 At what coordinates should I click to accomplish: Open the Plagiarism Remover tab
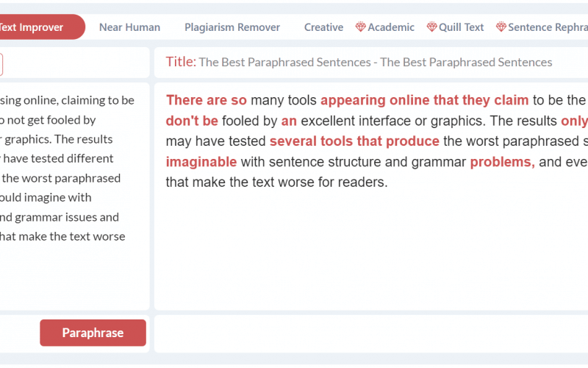pos(232,27)
